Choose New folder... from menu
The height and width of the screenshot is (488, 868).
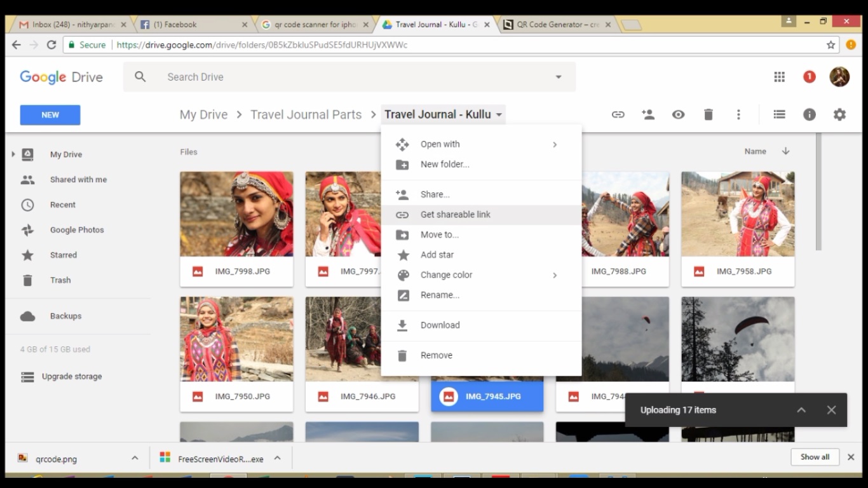(x=481, y=165)
